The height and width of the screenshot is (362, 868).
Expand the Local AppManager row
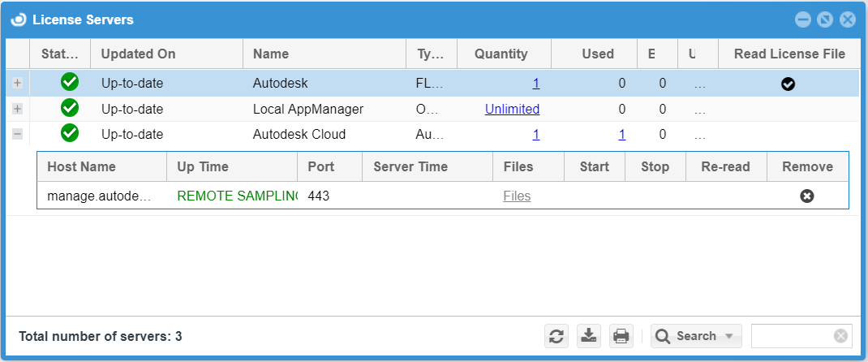[18, 109]
